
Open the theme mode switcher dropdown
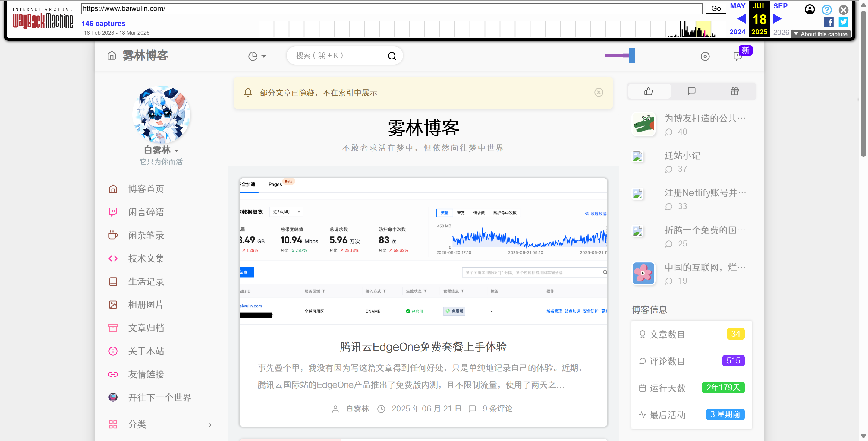257,56
